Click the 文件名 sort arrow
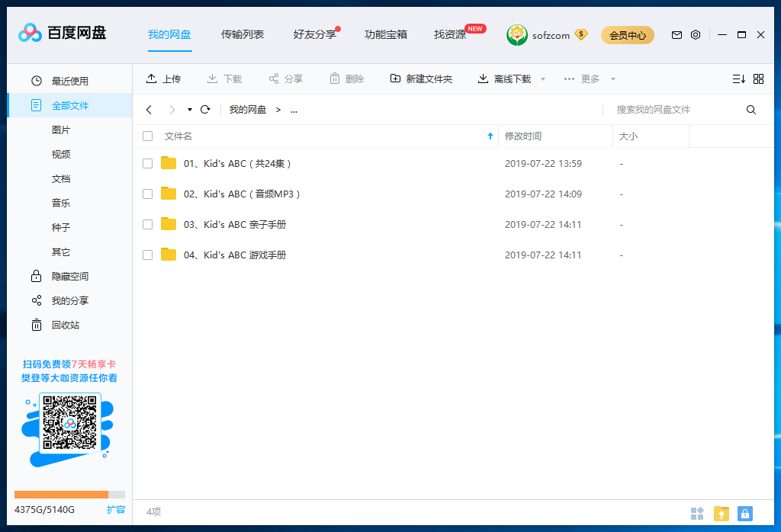 490,136
